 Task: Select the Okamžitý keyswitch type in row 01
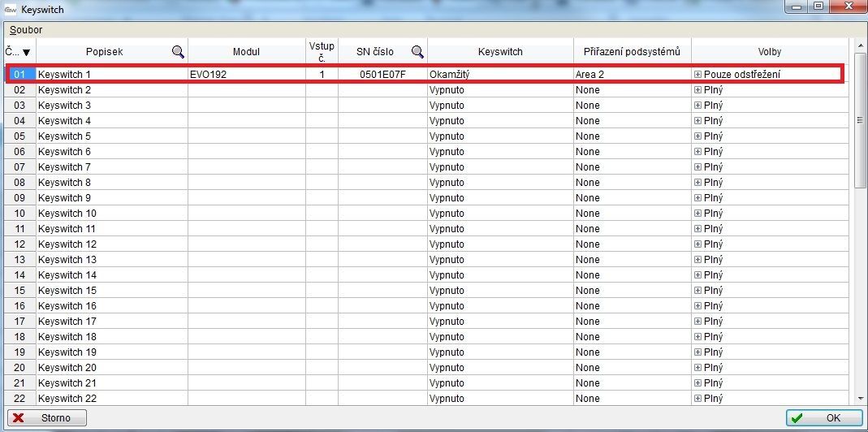(x=499, y=75)
